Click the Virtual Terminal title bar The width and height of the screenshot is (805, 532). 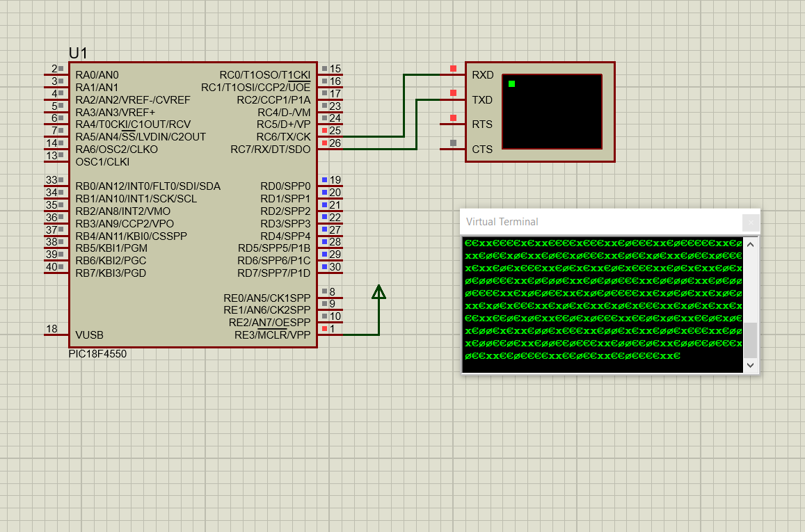pyautogui.click(x=600, y=222)
